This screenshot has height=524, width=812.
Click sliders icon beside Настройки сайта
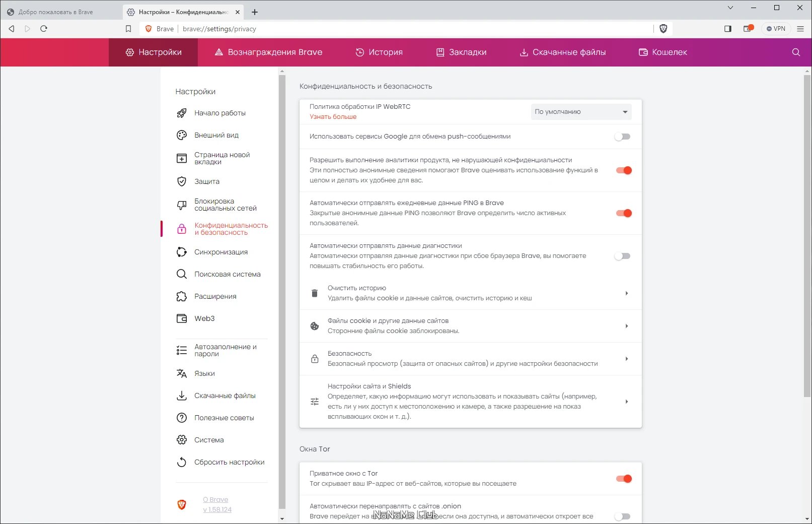tap(315, 402)
